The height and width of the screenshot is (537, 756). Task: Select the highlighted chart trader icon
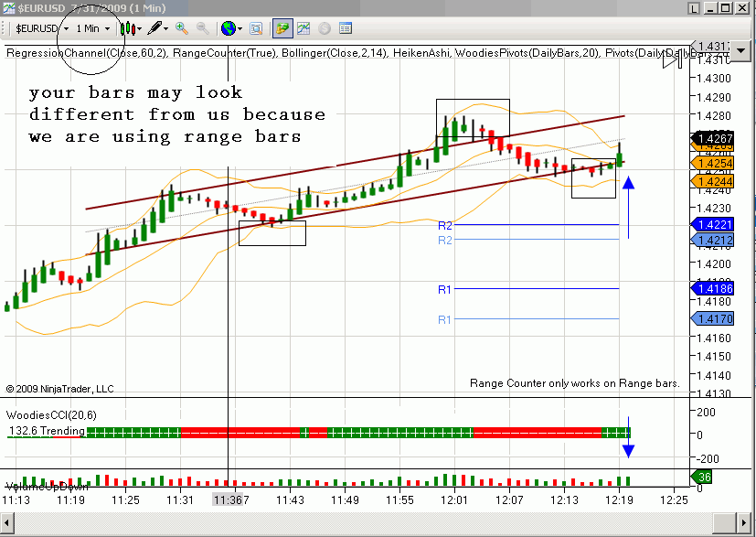[282, 28]
